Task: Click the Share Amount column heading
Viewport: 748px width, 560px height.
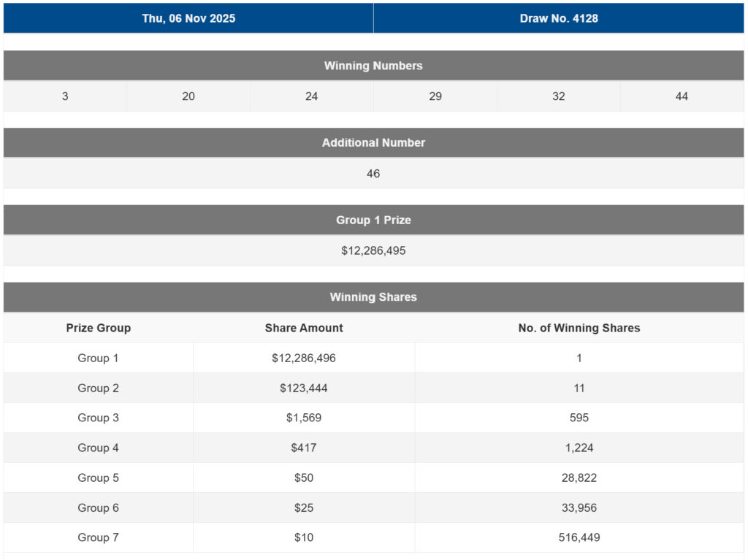Action: [x=304, y=328]
